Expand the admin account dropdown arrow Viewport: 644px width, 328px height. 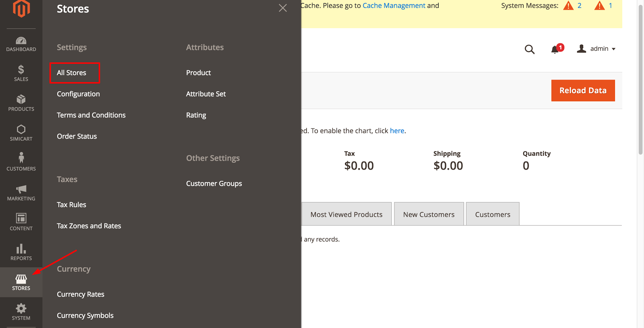coord(613,49)
